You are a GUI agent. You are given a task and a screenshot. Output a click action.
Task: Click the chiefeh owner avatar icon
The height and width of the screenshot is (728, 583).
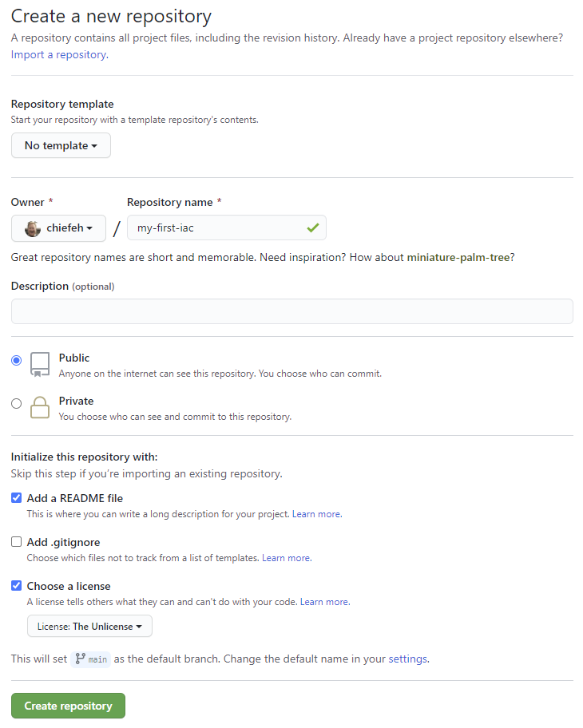(33, 228)
